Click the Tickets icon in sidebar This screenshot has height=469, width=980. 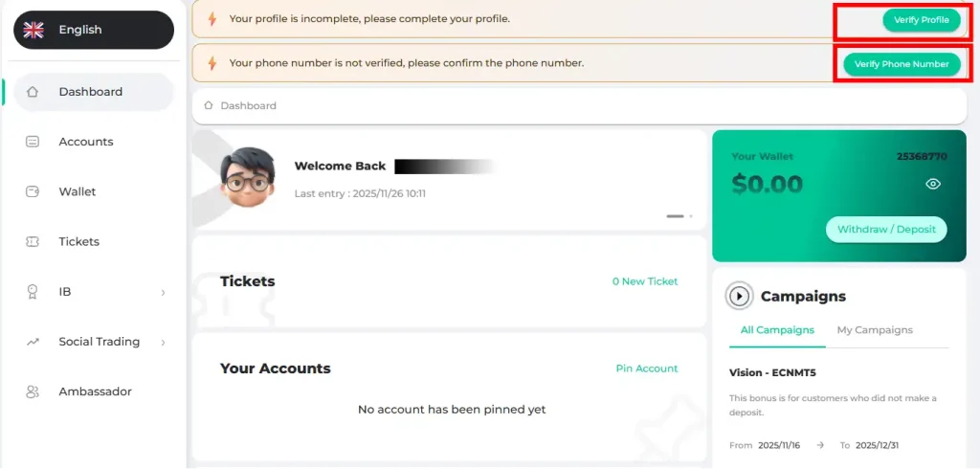point(33,242)
